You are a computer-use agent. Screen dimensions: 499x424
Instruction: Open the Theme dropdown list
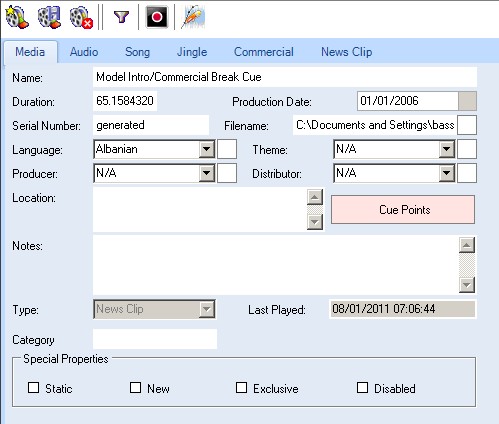[x=447, y=149]
